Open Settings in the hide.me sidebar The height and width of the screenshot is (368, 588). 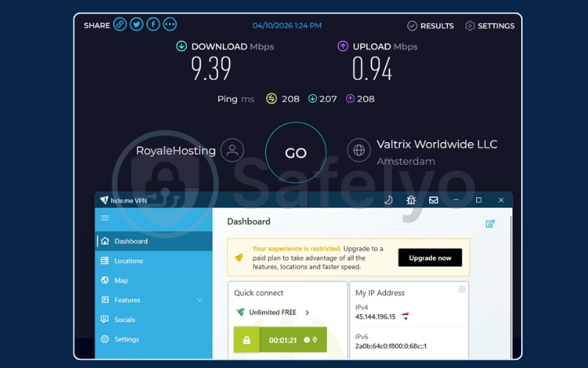(x=154, y=339)
